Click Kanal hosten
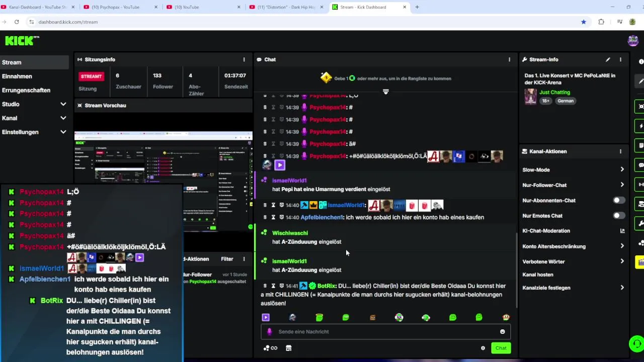 (538, 275)
